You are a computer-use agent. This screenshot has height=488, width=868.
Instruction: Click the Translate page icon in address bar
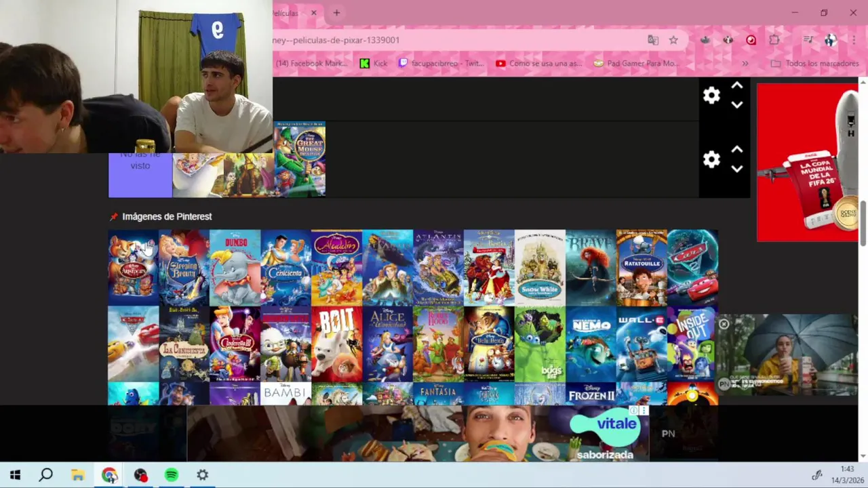tap(653, 40)
